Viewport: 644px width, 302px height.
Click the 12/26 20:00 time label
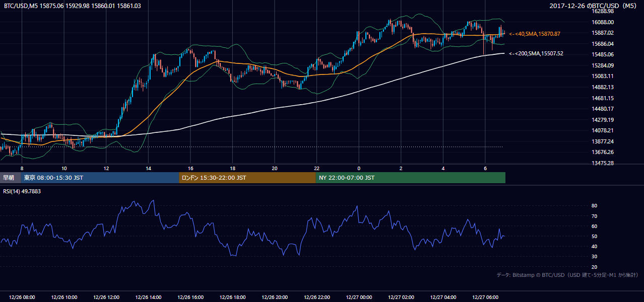pyautogui.click(x=275, y=297)
